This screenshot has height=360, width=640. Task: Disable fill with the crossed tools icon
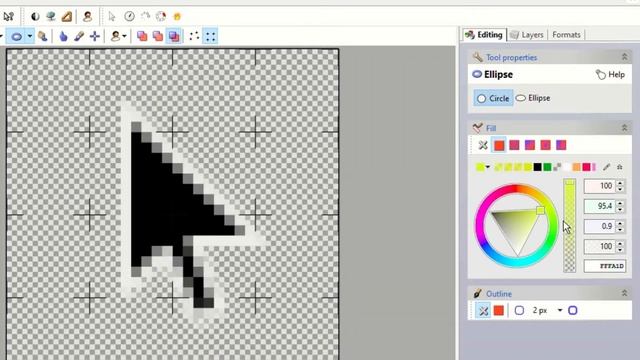(x=483, y=145)
